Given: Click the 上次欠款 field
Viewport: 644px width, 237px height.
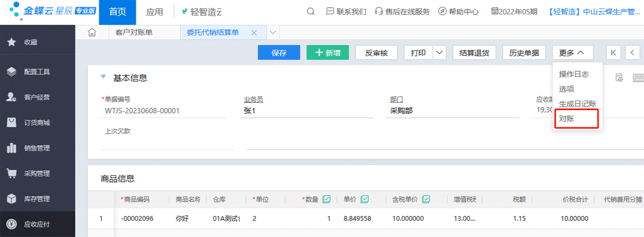Looking at the screenshot, I should point(167,142).
